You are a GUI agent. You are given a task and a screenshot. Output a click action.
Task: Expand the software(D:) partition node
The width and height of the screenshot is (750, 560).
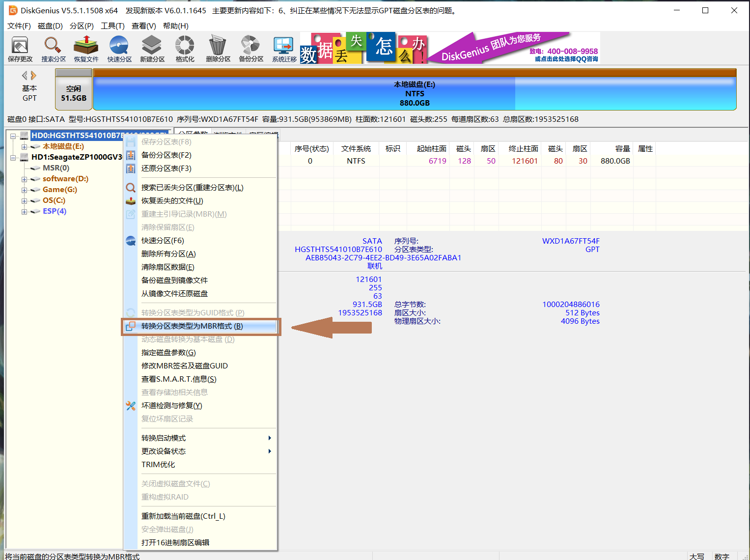24,179
